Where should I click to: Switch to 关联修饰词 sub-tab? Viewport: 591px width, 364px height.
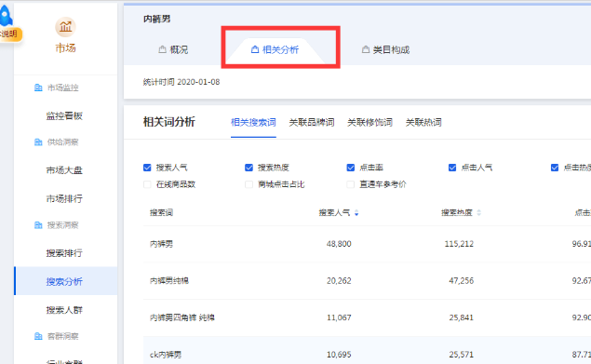[369, 122]
